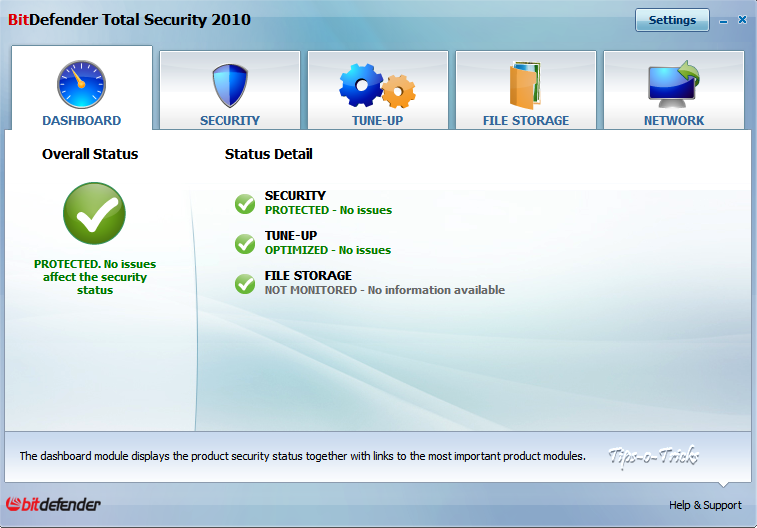
Task: Click the SECURITY status heading
Action: pyautogui.click(x=295, y=195)
